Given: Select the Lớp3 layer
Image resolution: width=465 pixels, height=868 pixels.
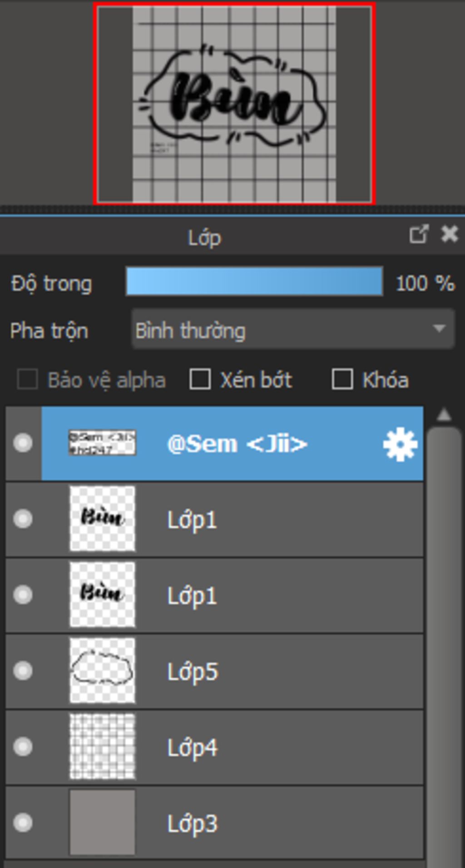Looking at the screenshot, I should coord(272,823).
